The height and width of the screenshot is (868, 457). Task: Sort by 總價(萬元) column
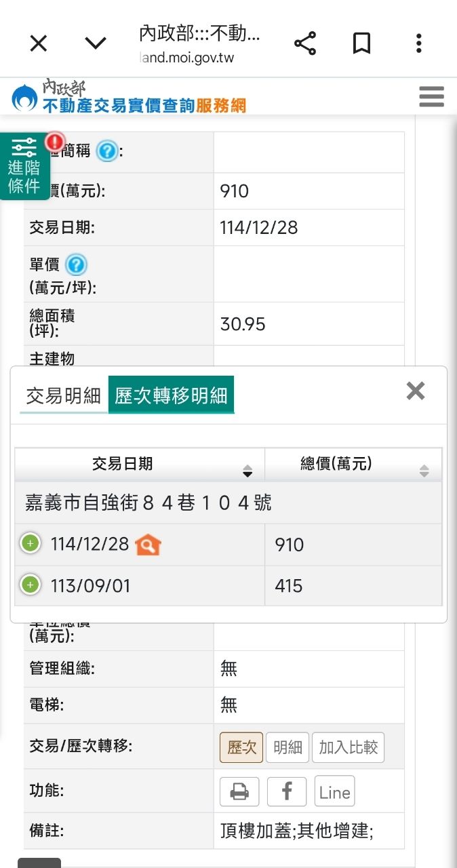click(x=353, y=465)
